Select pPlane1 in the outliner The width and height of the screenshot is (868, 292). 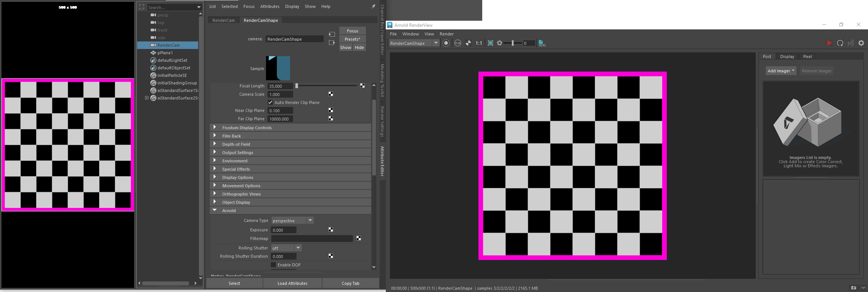[x=165, y=53]
